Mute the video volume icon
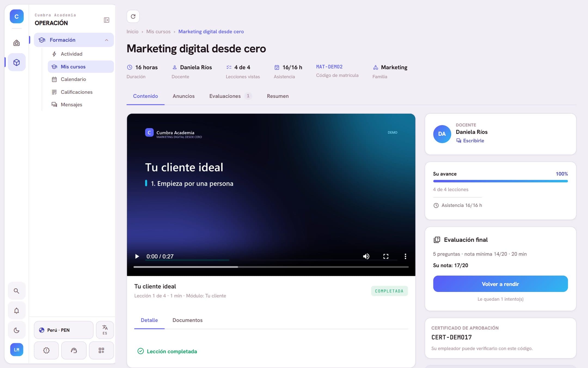This screenshot has height=368, width=588. 366,256
